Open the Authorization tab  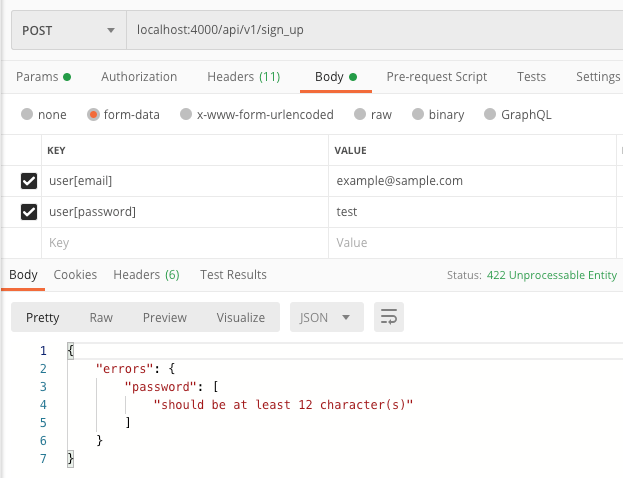(139, 77)
